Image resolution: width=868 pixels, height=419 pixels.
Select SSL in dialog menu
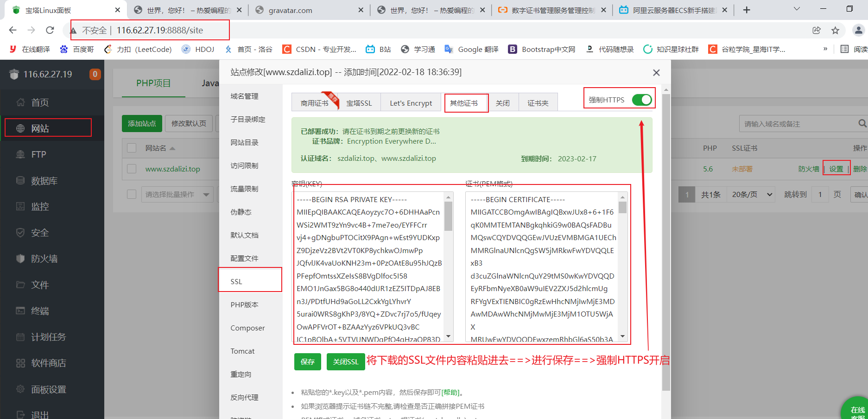click(251, 281)
